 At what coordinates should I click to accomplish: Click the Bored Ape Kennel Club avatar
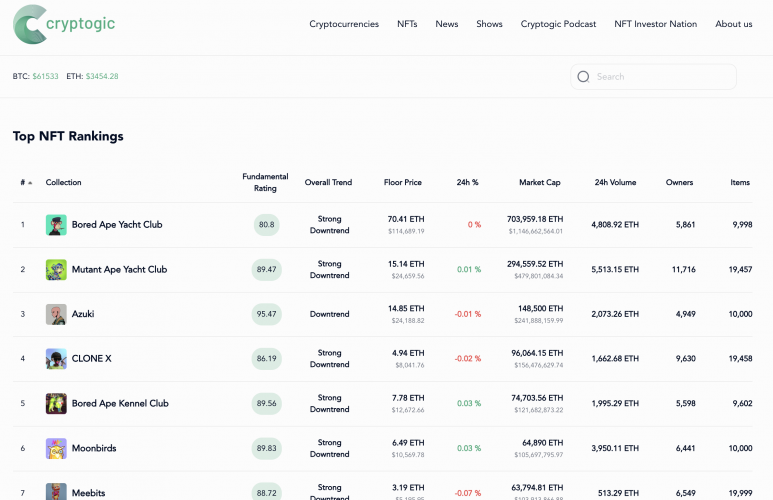tap(56, 403)
